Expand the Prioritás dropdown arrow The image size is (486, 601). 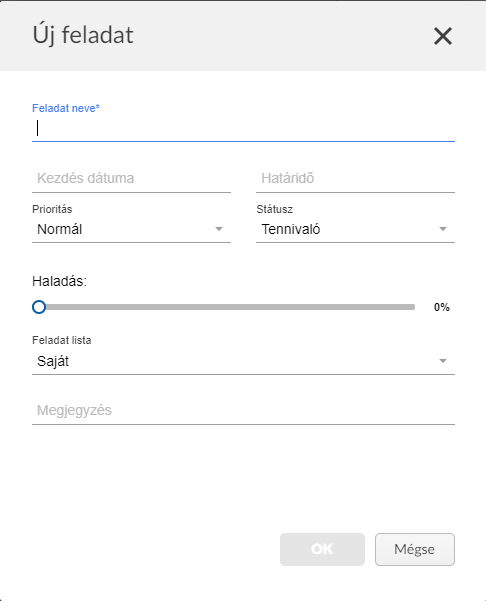click(219, 229)
